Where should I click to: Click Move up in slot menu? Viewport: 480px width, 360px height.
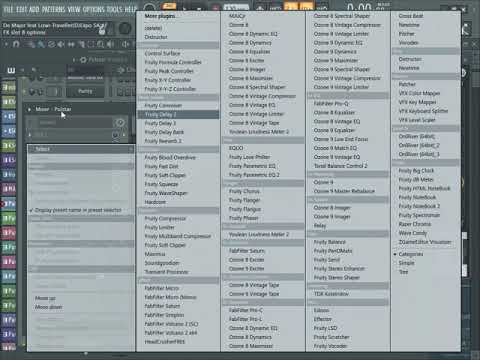pos(45,298)
